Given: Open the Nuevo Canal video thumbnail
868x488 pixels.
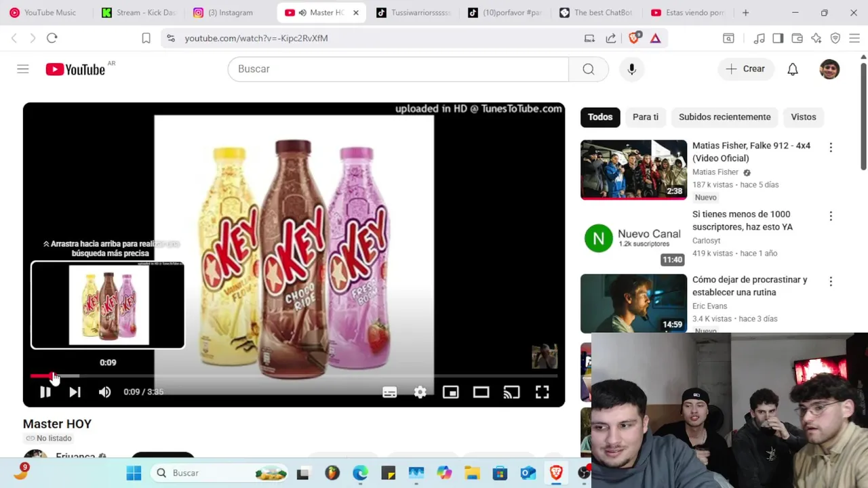Looking at the screenshot, I should 633,238.
